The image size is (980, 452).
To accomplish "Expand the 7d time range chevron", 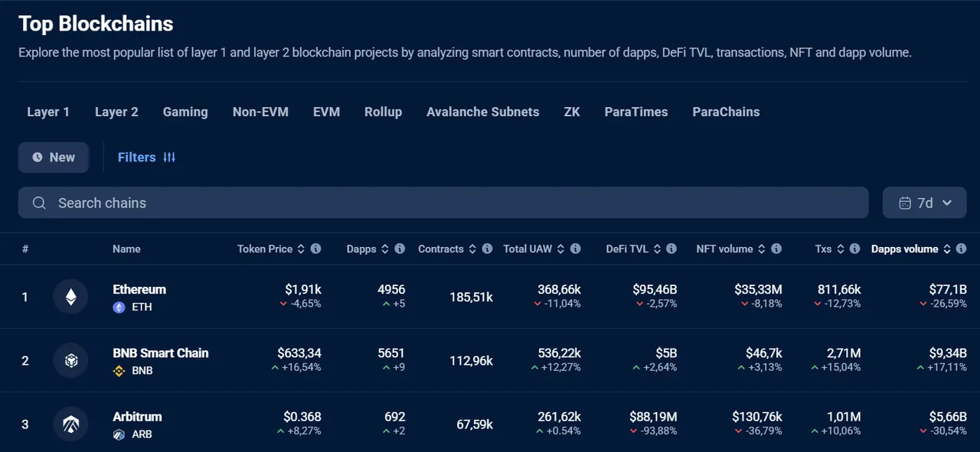I will click(x=947, y=203).
